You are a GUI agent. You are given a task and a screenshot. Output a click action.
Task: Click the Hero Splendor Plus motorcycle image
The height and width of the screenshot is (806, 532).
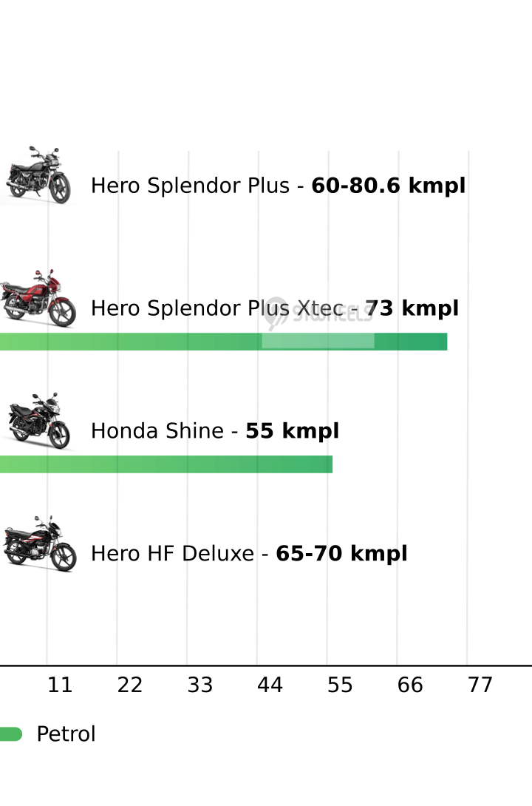coord(37,176)
